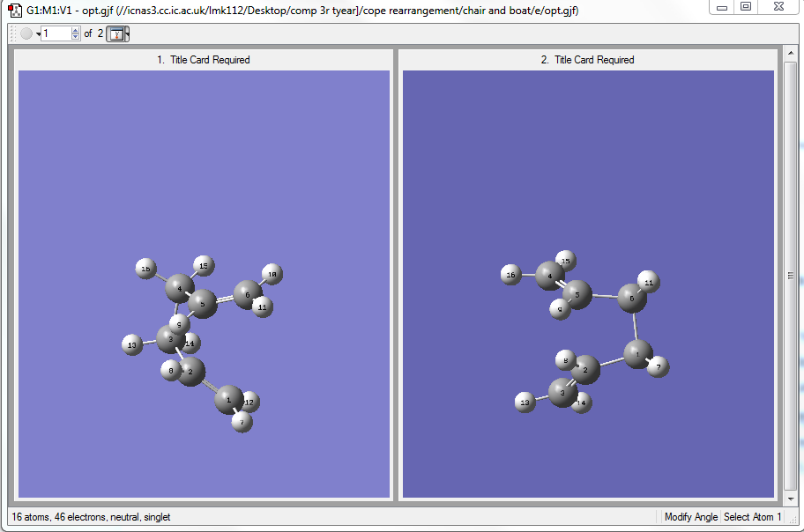Select carbon atom 6 in model 1

[249, 295]
